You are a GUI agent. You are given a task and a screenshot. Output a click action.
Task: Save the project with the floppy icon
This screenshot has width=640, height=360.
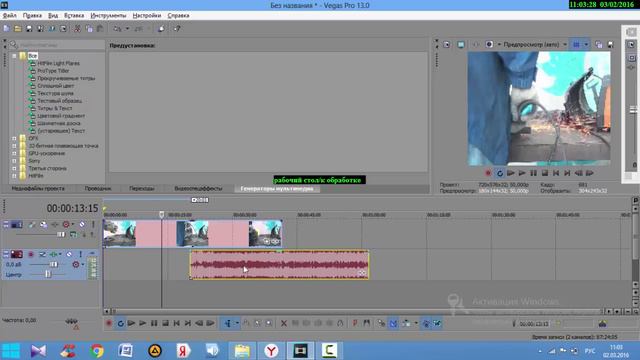pyautogui.click(x=29, y=29)
